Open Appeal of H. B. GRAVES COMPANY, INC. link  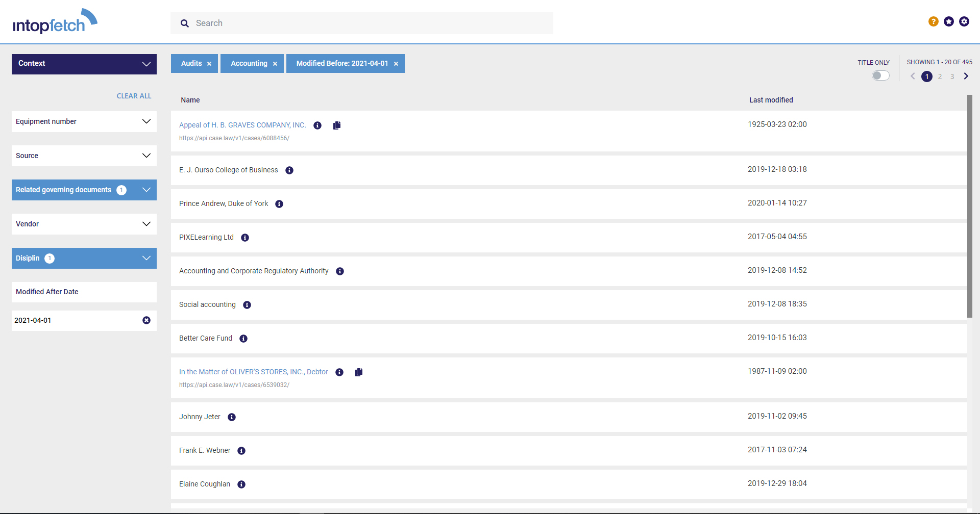coord(242,125)
